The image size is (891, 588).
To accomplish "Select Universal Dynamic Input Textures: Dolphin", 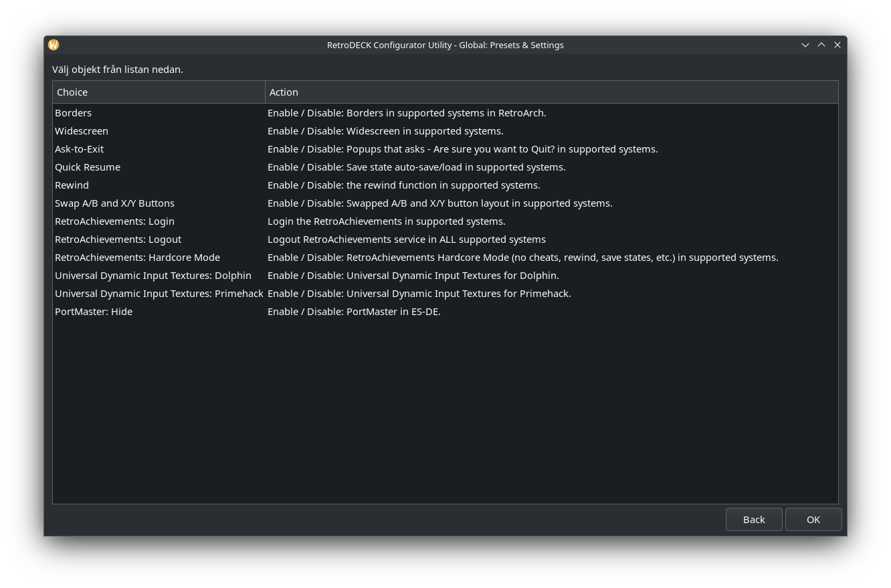I will [x=153, y=276].
